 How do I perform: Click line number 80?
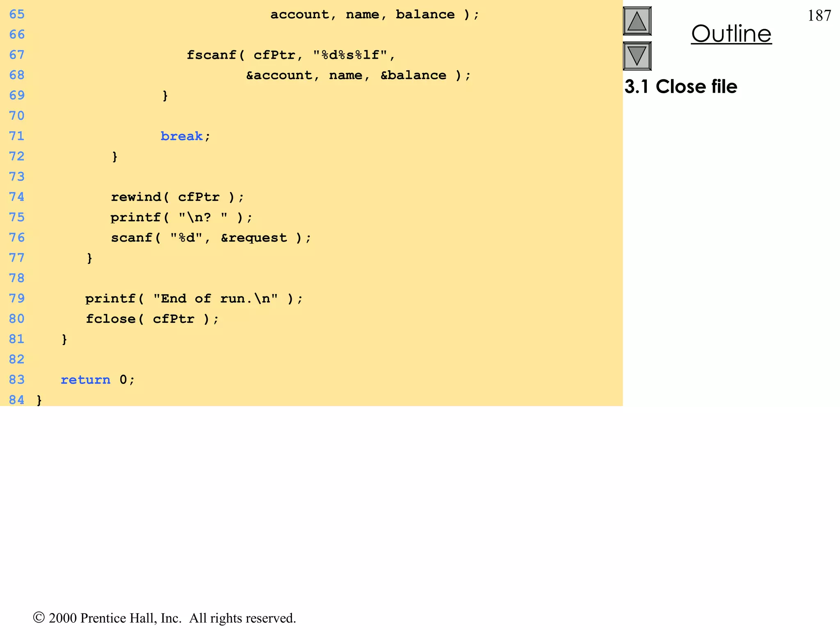pyautogui.click(x=17, y=319)
